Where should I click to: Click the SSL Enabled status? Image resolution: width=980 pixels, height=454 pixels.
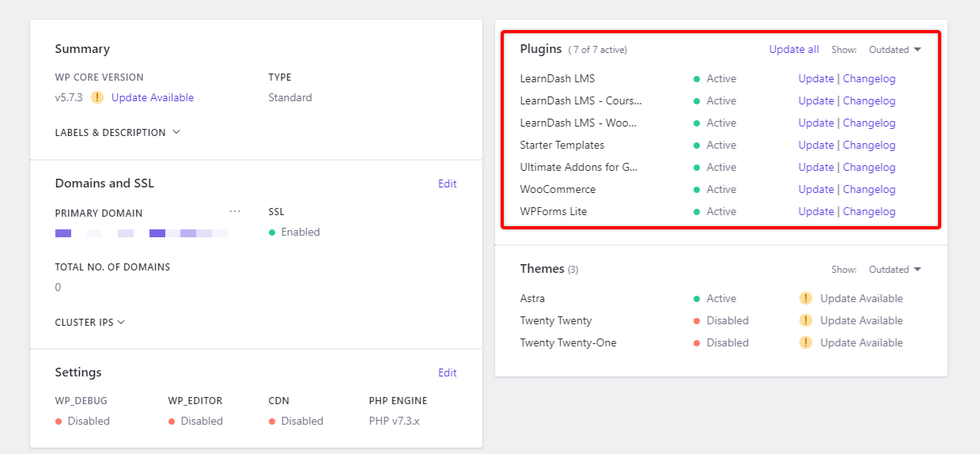(x=294, y=232)
